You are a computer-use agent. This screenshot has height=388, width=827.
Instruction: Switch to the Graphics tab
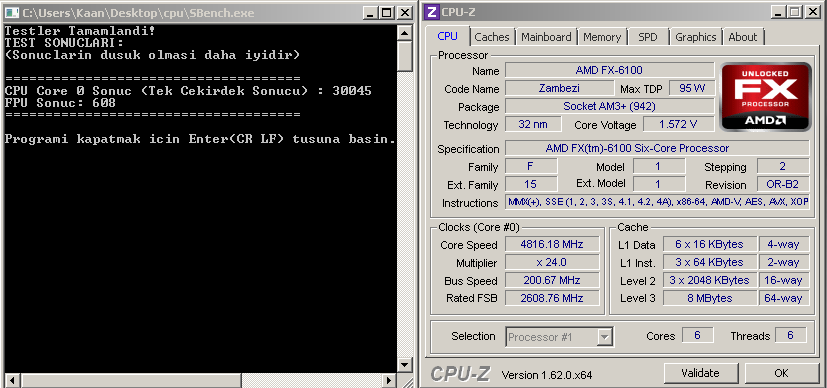(696, 37)
